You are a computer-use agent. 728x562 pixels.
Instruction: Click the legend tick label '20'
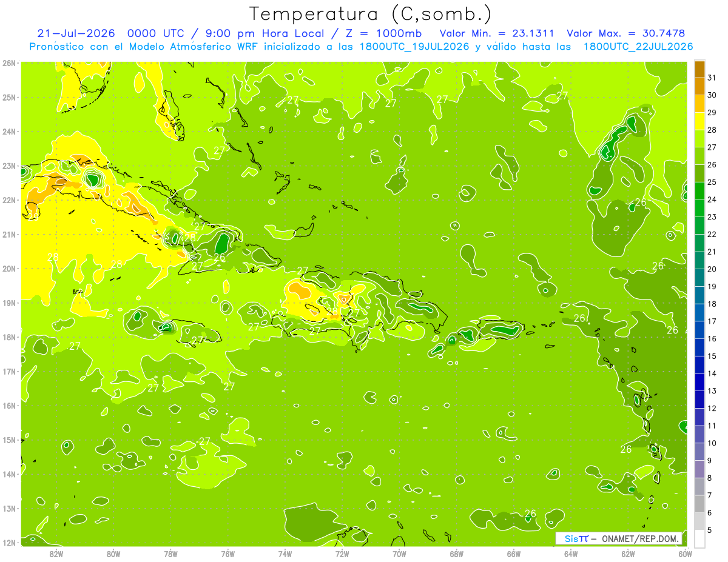tap(712, 269)
